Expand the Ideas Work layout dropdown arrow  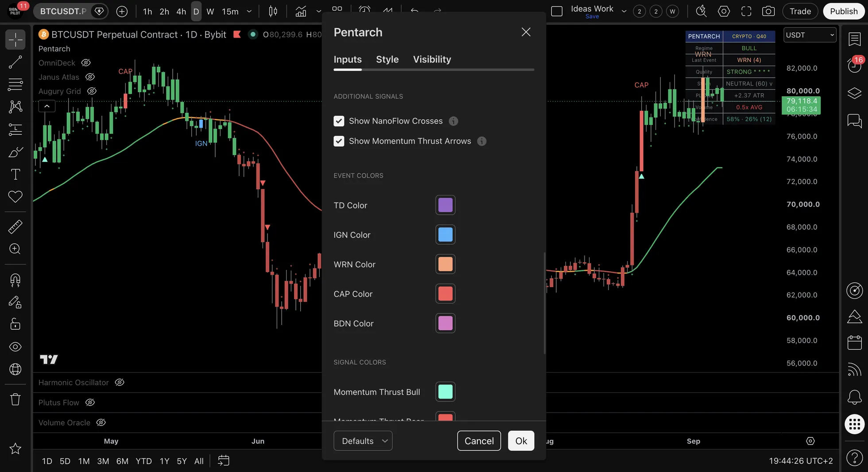coord(624,11)
